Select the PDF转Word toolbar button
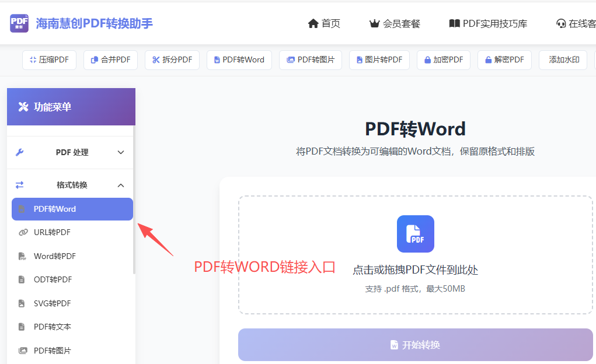The height and width of the screenshot is (364, 596). point(239,60)
